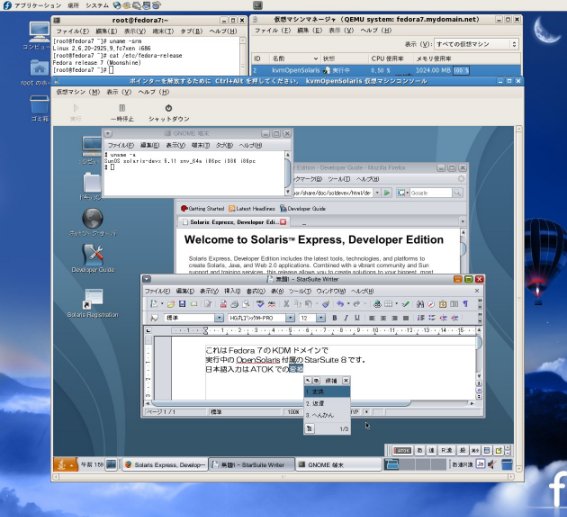The width and height of the screenshot is (567, 517).
Task: Toggle justified alignment in Writer formatting bar
Action: click(x=406, y=318)
